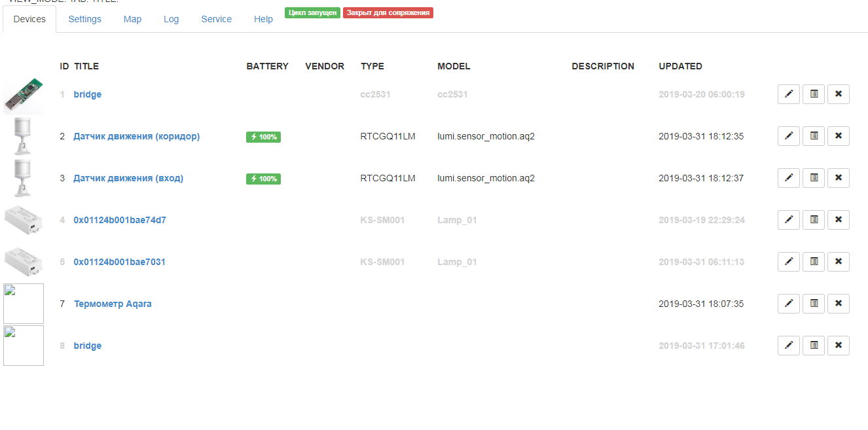The width and height of the screenshot is (868, 430).
Task: Edit device 0x01124b001bae7031 with pencil icon
Action: click(789, 262)
